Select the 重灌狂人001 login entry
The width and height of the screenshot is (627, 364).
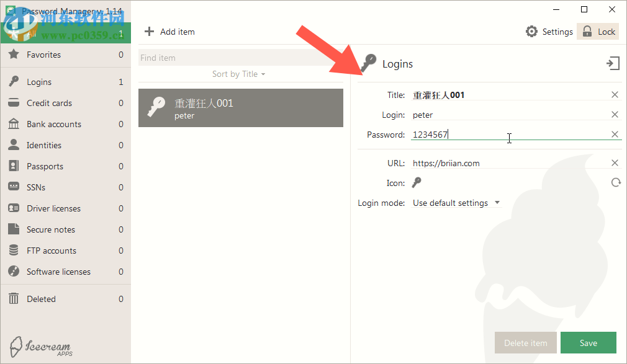(x=241, y=107)
